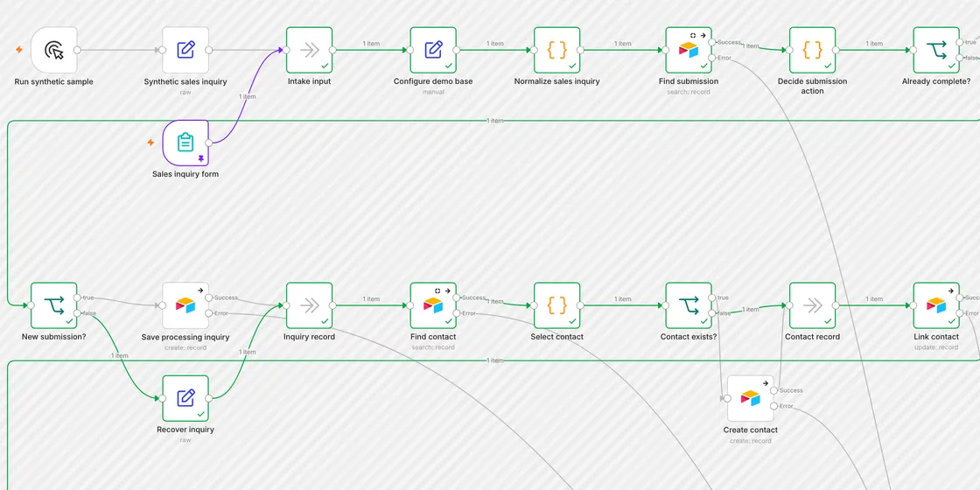Click pin icon on Sales inquiry form node
This screenshot has height=490, width=980.
[x=200, y=159]
